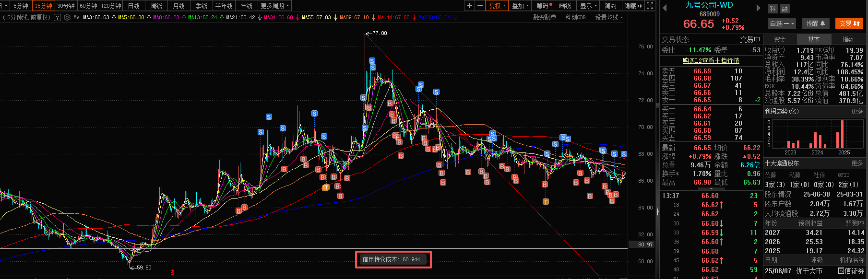Click the 科 badge icon
The height and width of the screenshot is (279, 868).
pyautogui.click(x=773, y=9)
